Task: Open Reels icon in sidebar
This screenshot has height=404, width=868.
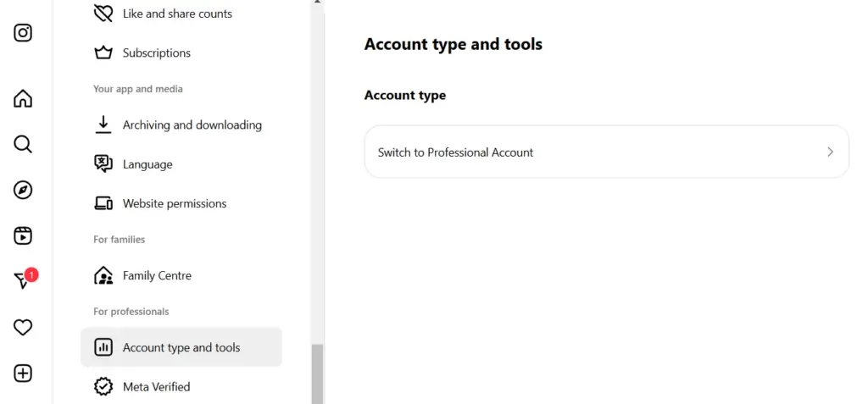Action: 23,235
